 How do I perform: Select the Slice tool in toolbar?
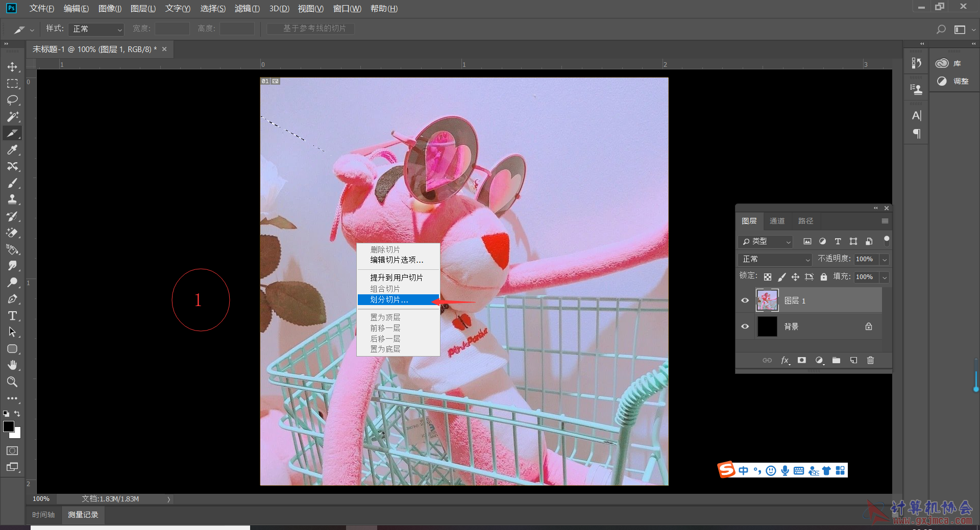point(12,133)
